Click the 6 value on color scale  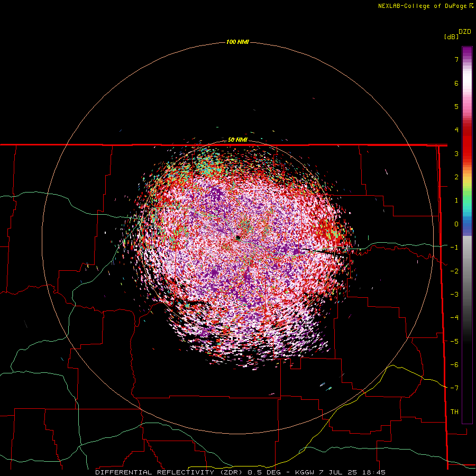[456, 83]
